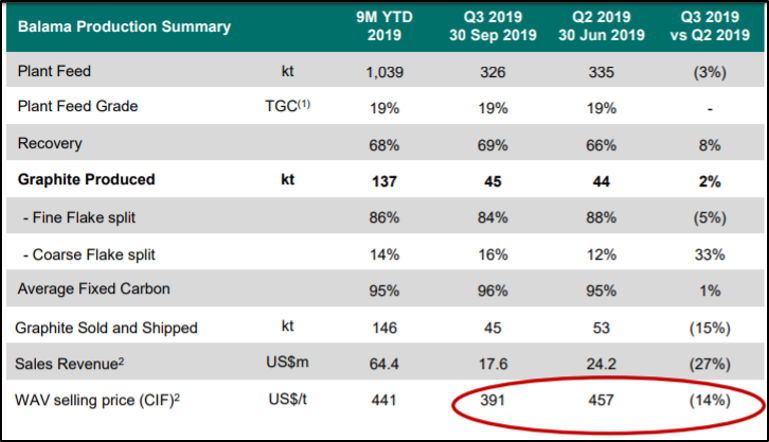
Task: Click the Fine Flake Q3 value 84%
Action: click(x=493, y=218)
